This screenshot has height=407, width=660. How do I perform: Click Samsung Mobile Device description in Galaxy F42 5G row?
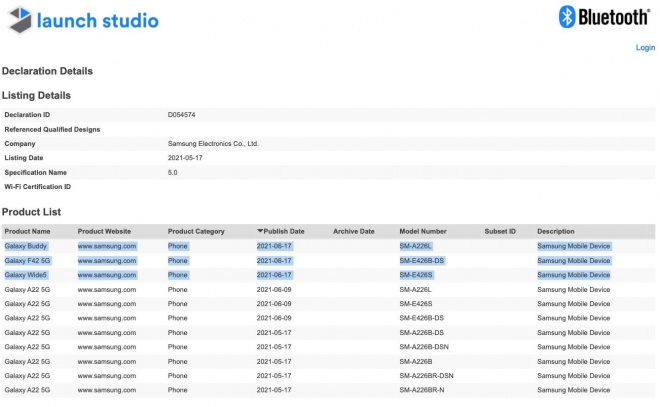[x=573, y=261]
